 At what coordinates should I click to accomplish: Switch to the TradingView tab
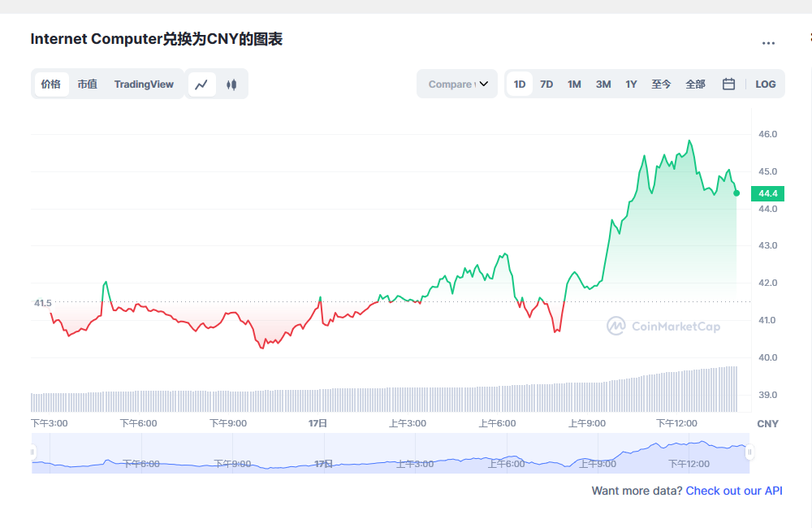pos(144,84)
